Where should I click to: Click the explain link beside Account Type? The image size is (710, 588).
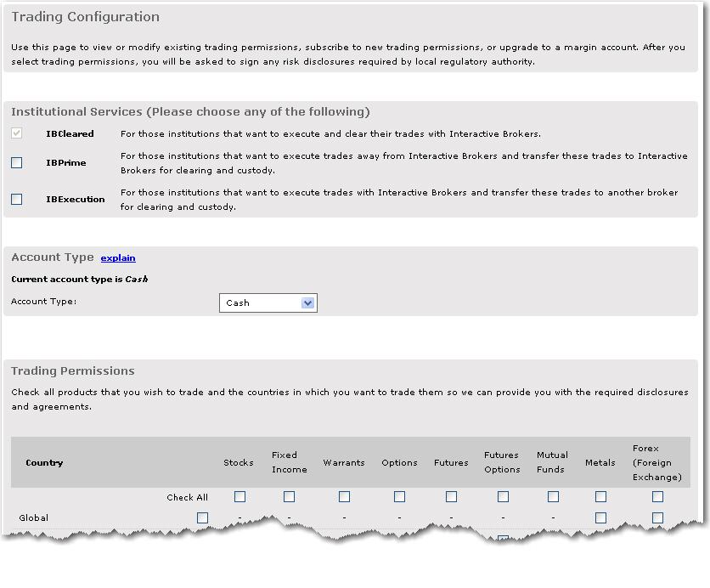coord(118,257)
